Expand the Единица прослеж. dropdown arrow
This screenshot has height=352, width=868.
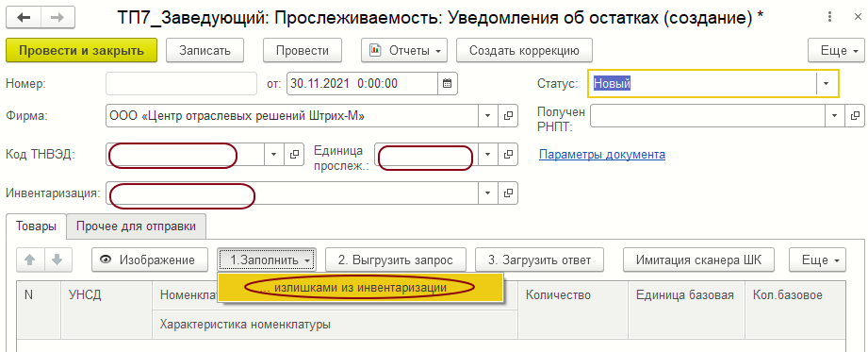pyautogui.click(x=488, y=154)
